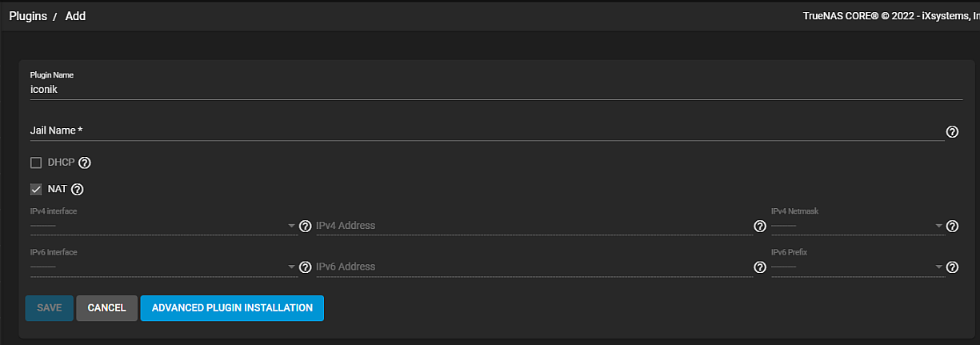Click the NAT help icon
The height and width of the screenshot is (345, 980).
point(78,190)
